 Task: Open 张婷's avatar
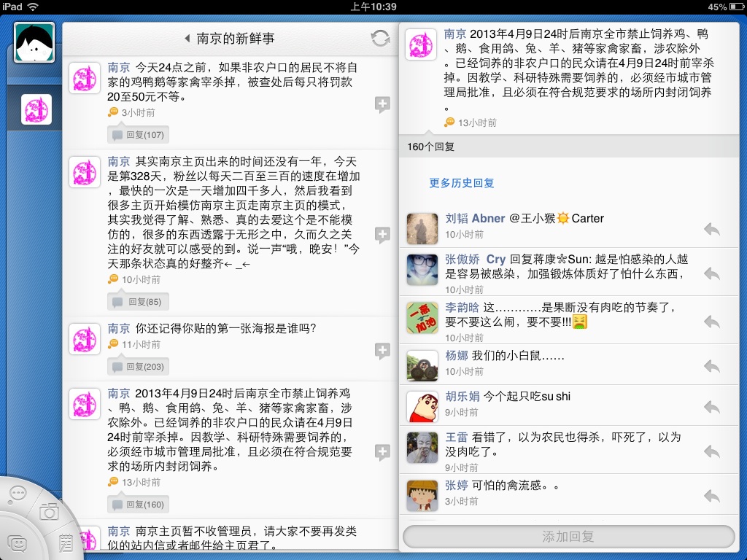(422, 496)
